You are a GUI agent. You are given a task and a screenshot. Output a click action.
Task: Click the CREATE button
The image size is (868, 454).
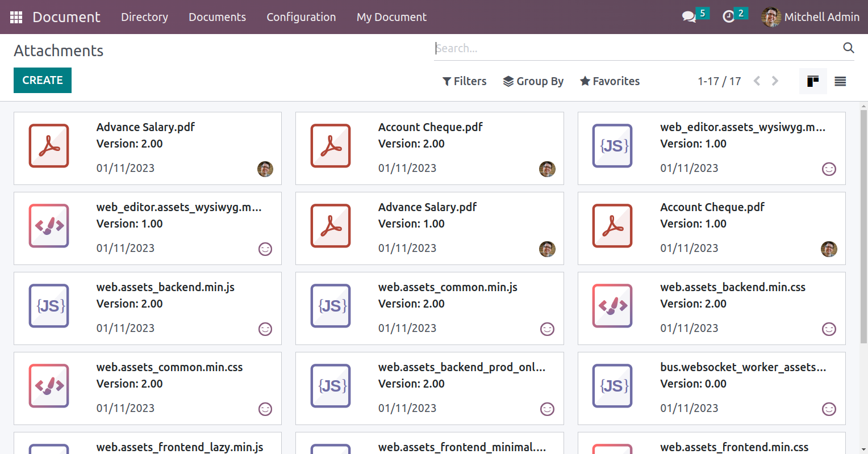(43, 80)
